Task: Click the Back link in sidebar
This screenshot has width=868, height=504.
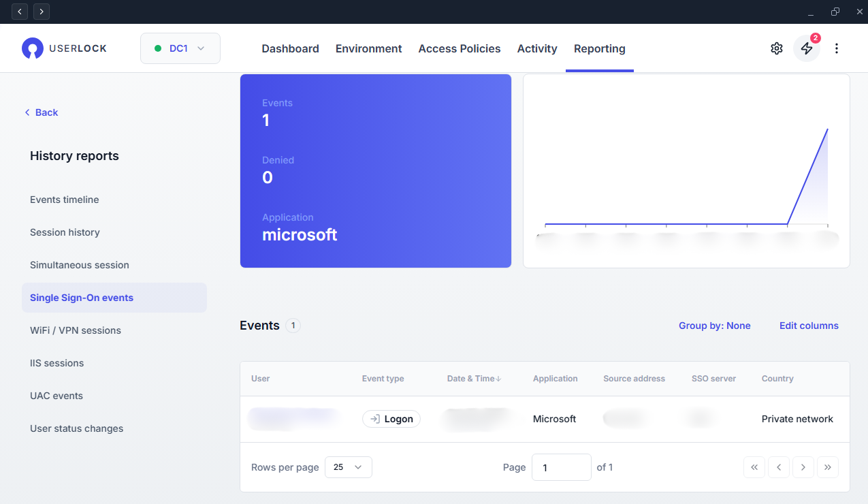Action: pyautogui.click(x=42, y=112)
